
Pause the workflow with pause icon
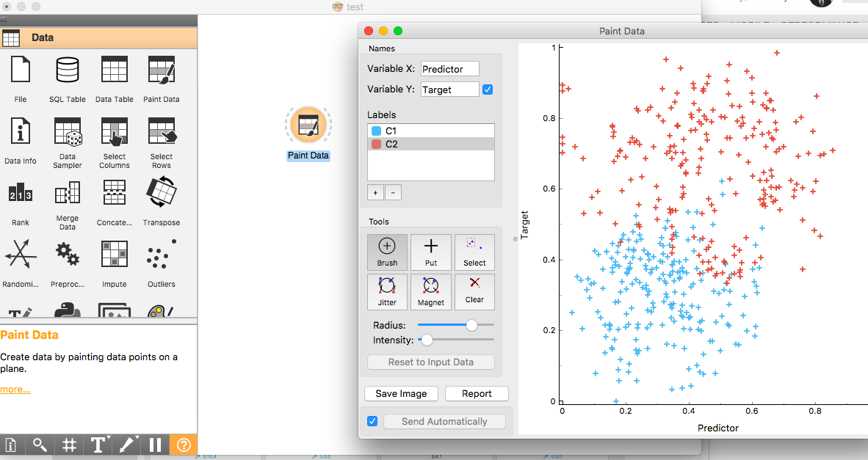point(155,445)
